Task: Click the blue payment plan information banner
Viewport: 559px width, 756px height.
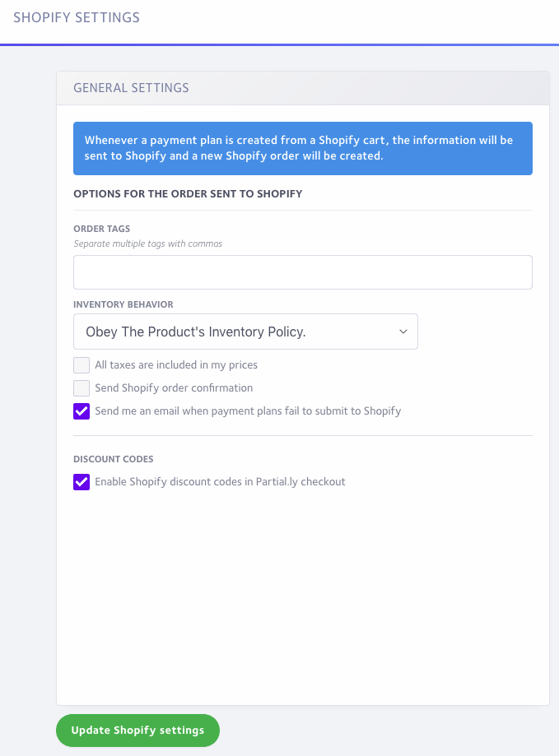Action: click(302, 149)
